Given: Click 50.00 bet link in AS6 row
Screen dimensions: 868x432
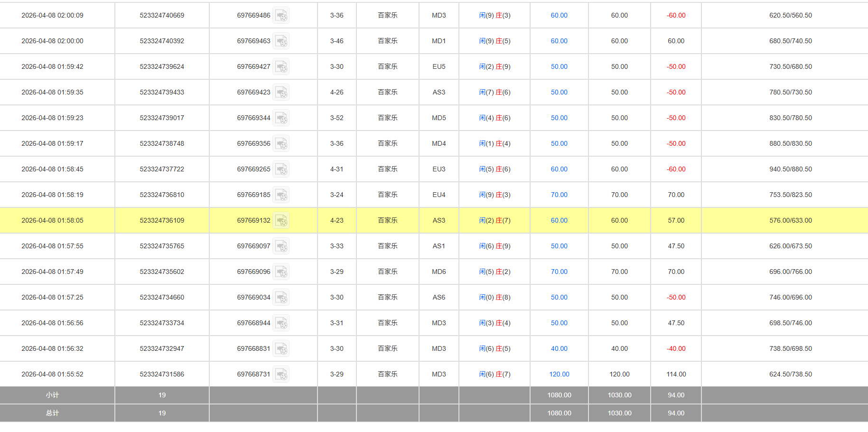Looking at the screenshot, I should click(x=559, y=297).
